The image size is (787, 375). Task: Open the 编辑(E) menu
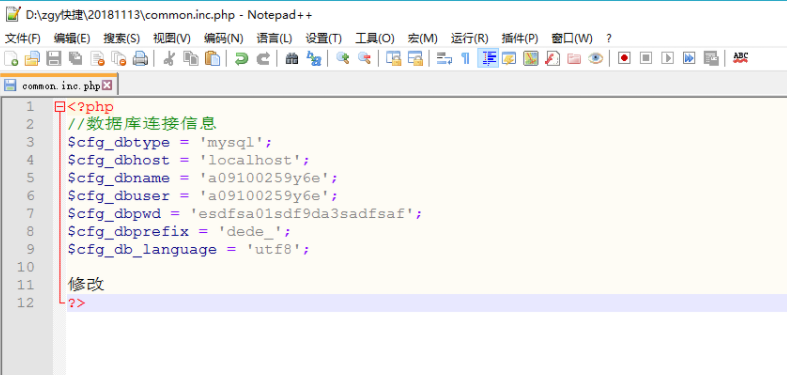72,39
